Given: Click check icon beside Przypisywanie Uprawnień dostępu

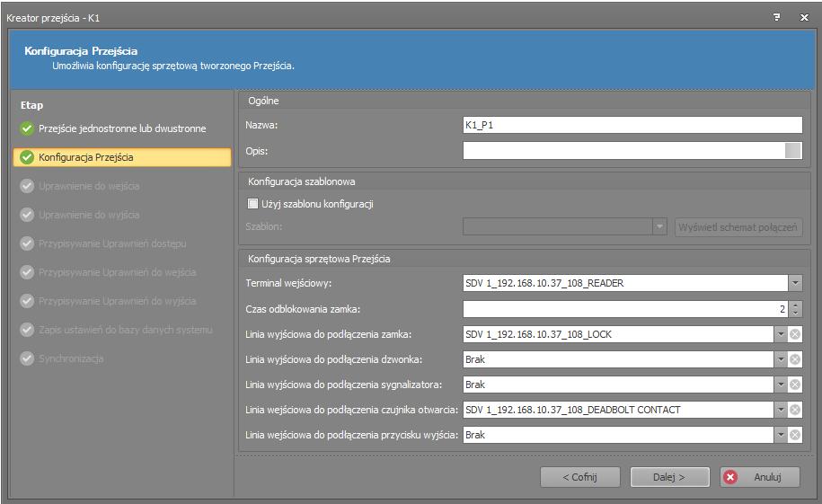Looking at the screenshot, I should coord(27,243).
